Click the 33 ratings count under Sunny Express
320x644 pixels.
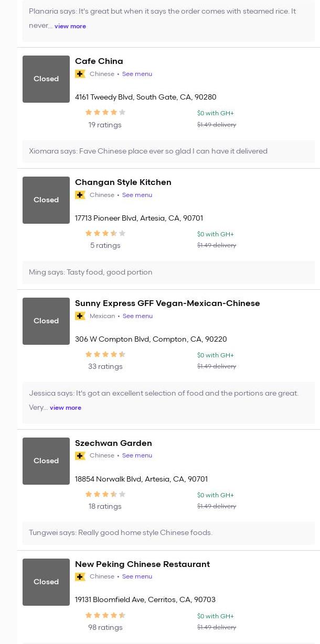(105, 366)
